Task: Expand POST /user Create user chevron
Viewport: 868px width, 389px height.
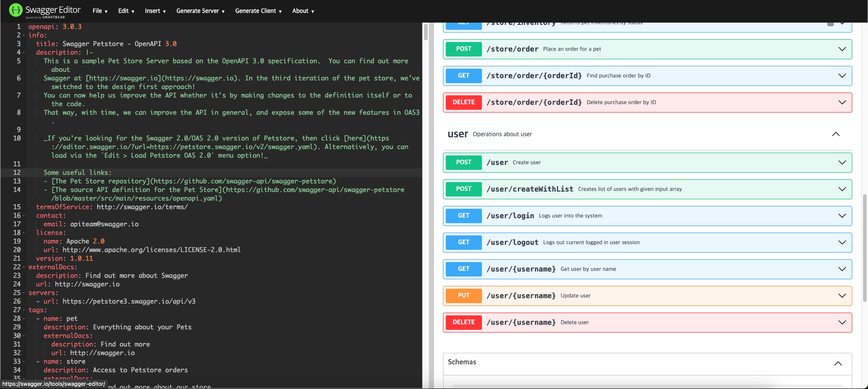Action: click(842, 163)
